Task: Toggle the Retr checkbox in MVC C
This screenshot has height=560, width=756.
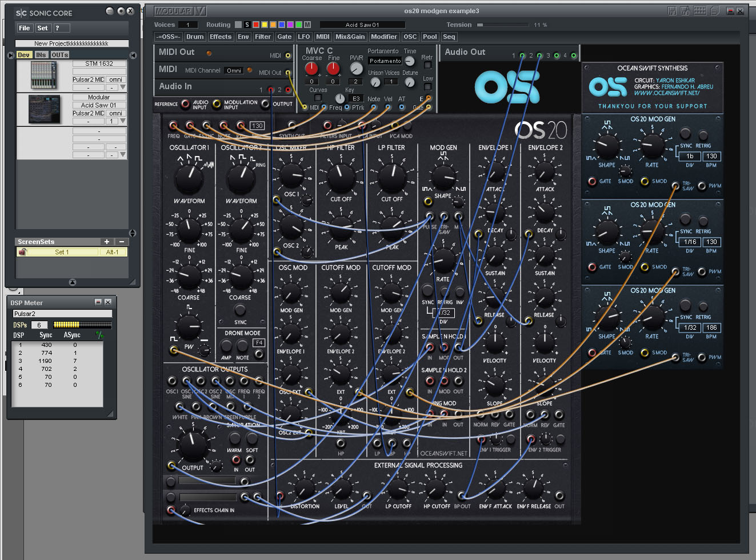Action: 427,65
